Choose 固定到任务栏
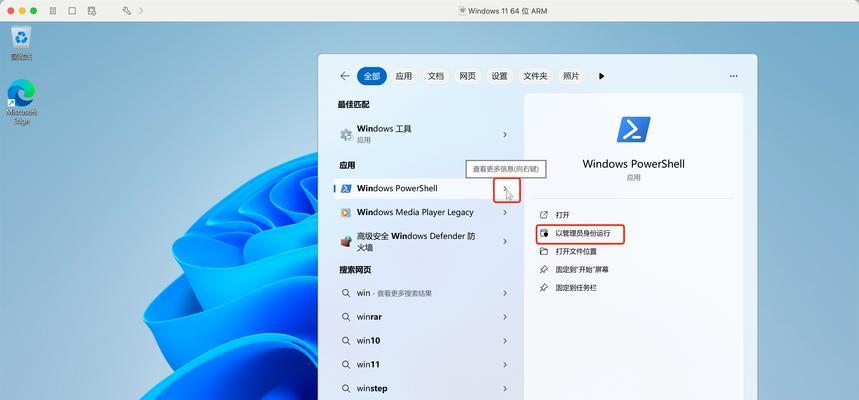Viewport: 859px width, 400px height. pyautogui.click(x=576, y=288)
